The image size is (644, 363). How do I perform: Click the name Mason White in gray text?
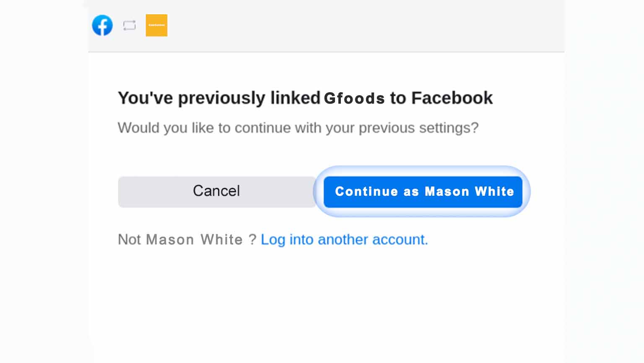pos(194,239)
